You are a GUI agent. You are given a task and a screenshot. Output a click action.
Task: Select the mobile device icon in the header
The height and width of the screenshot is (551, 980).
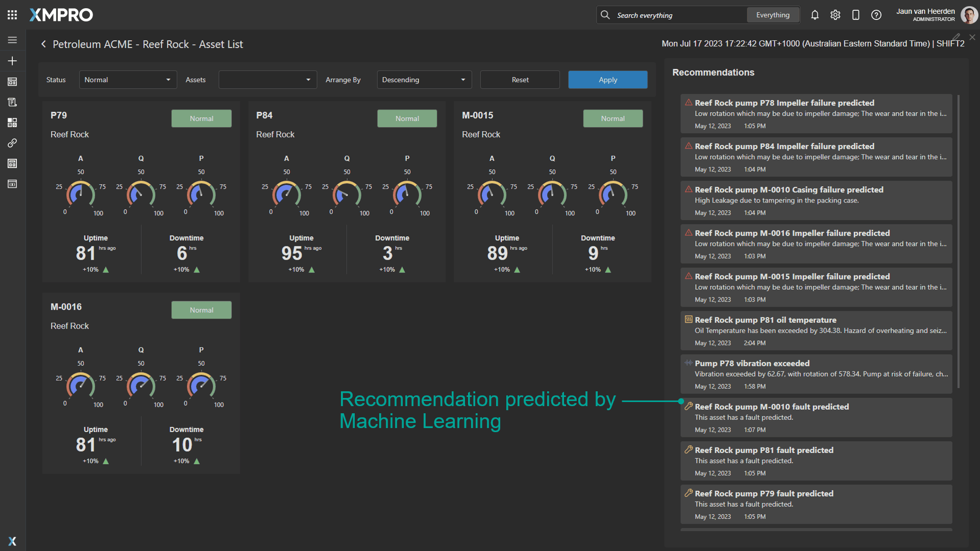point(855,15)
